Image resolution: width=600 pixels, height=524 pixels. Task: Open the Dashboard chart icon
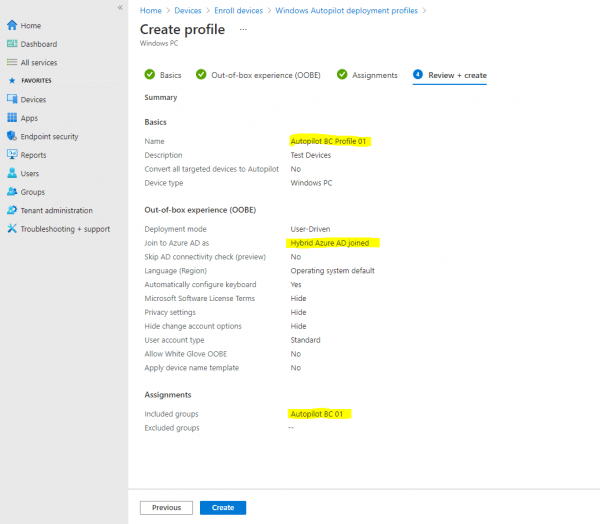pyautogui.click(x=12, y=44)
